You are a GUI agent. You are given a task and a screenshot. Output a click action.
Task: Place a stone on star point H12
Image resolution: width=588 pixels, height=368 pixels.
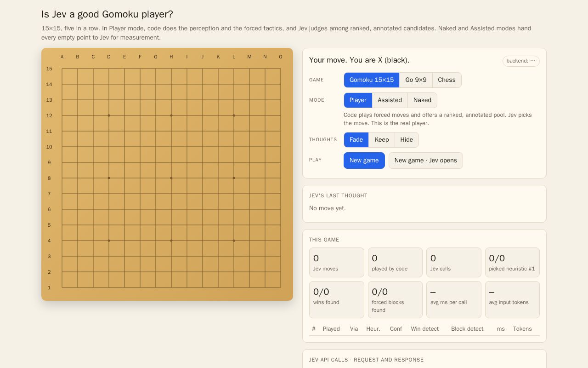coord(171,115)
